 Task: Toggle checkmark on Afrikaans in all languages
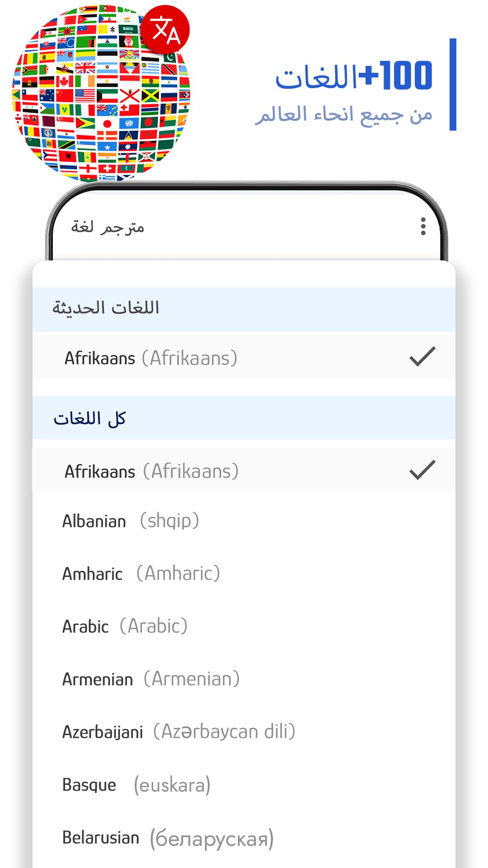click(x=422, y=470)
